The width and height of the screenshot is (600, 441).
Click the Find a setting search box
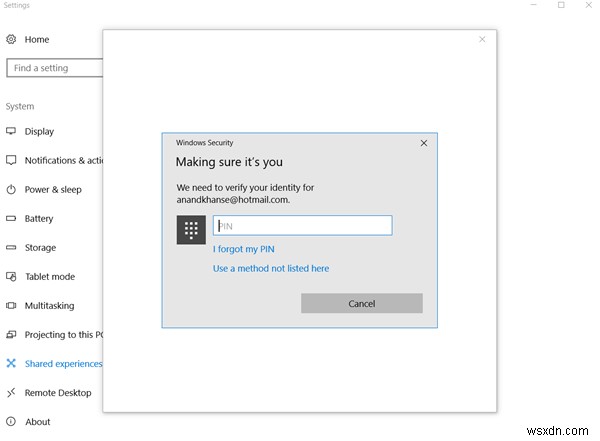click(x=55, y=68)
